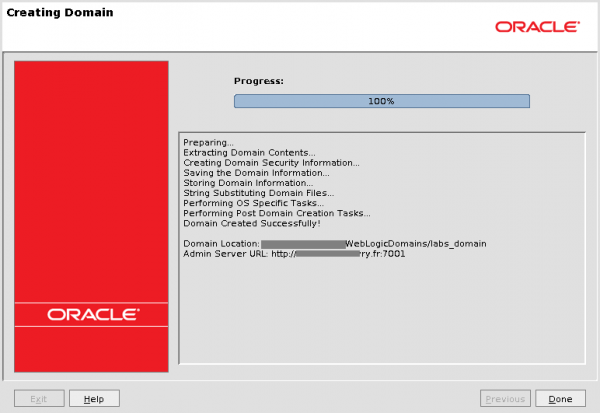Click the greyed-out Exit button
The height and width of the screenshot is (413, 600).
[39, 398]
